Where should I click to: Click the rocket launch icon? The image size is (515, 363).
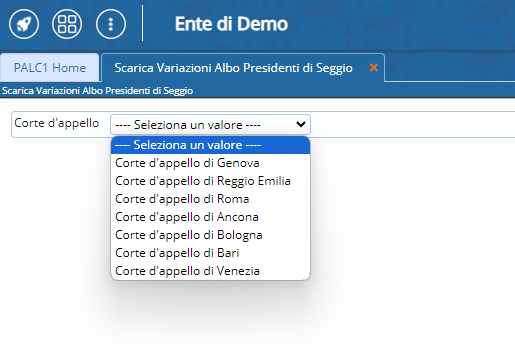24,24
